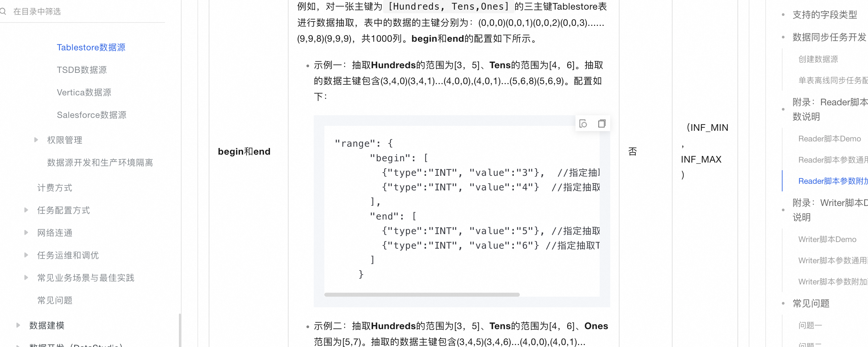Click the "begin": [ code line
This screenshot has width=868, height=347.
399,158
